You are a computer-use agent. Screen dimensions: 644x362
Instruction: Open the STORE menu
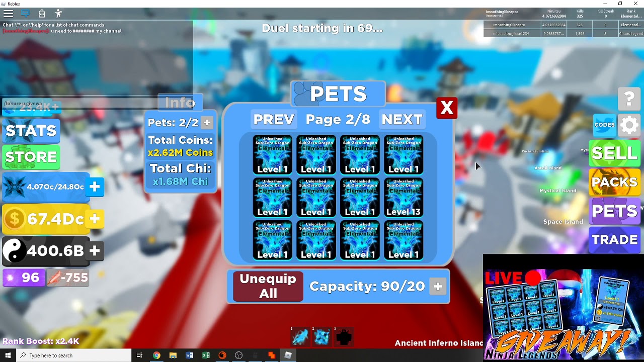tap(31, 157)
